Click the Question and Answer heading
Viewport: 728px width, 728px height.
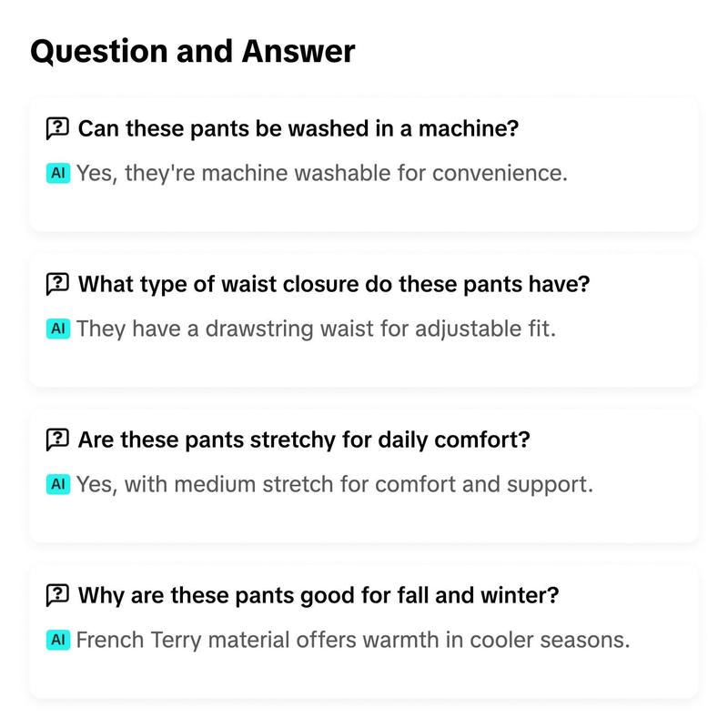pos(193,51)
